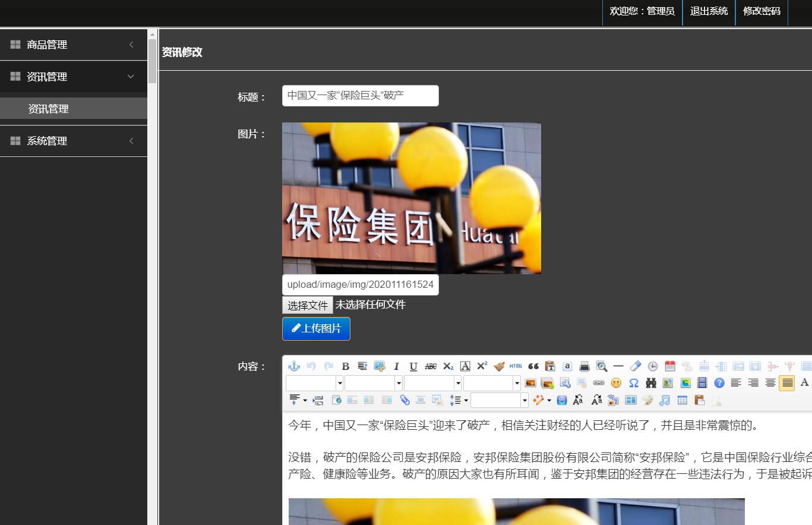
Task: Apply character border with boxed A icon
Action: point(465,366)
